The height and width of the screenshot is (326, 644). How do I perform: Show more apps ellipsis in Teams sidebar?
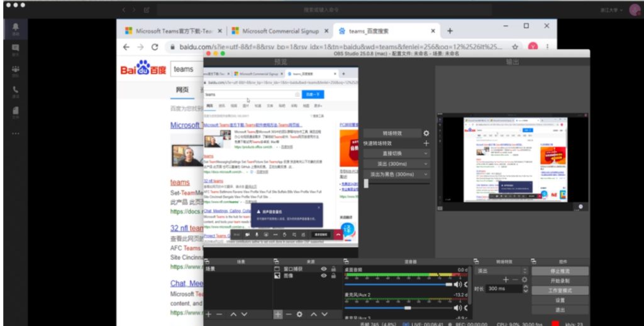point(16,133)
